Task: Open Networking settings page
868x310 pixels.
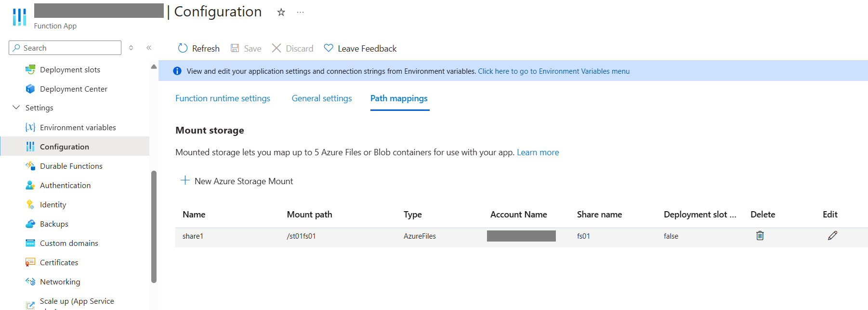Action: pyautogui.click(x=60, y=282)
